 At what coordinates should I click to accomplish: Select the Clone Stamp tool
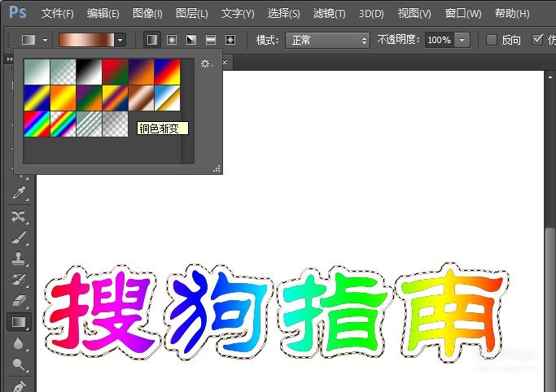(x=19, y=259)
